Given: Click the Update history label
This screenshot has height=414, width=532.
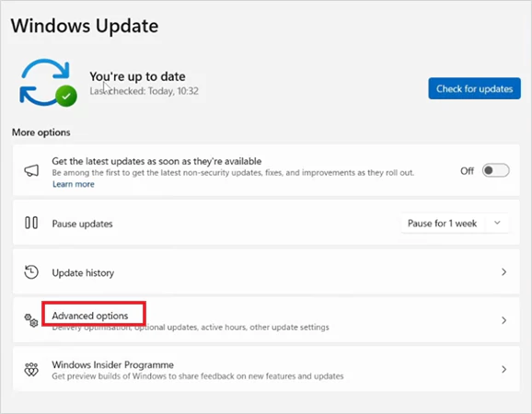Looking at the screenshot, I should (x=83, y=273).
